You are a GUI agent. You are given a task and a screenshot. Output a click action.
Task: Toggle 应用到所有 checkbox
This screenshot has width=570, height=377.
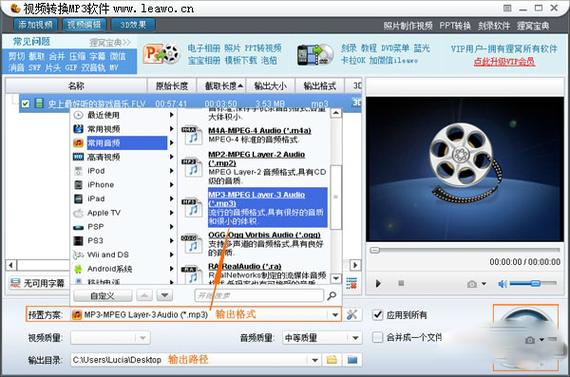pyautogui.click(x=378, y=314)
